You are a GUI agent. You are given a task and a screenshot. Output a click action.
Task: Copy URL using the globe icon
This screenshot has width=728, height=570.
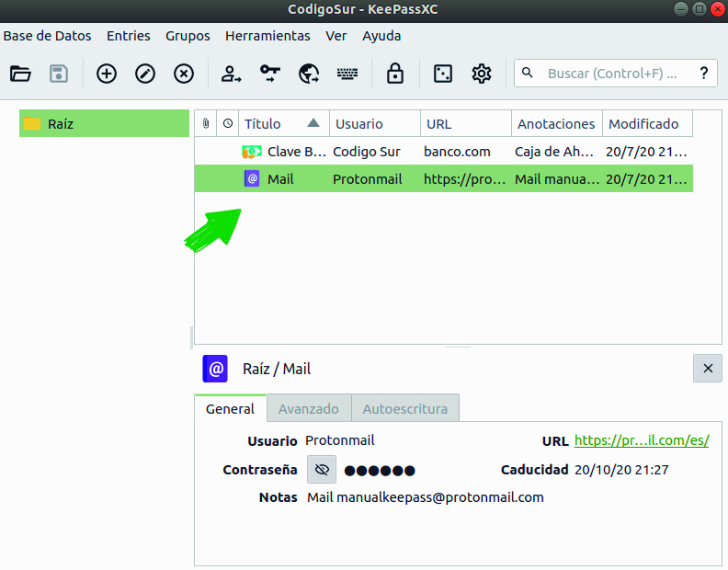point(309,74)
